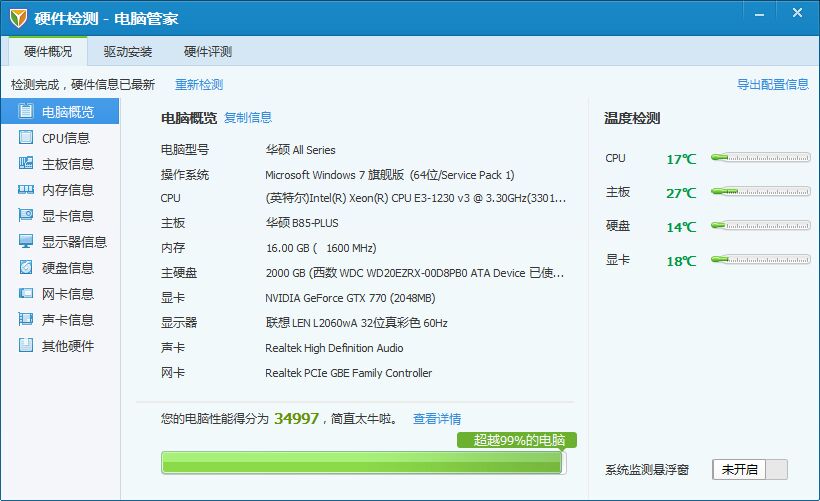Click the 温度检测 heading
The image size is (820, 501).
pos(632,118)
